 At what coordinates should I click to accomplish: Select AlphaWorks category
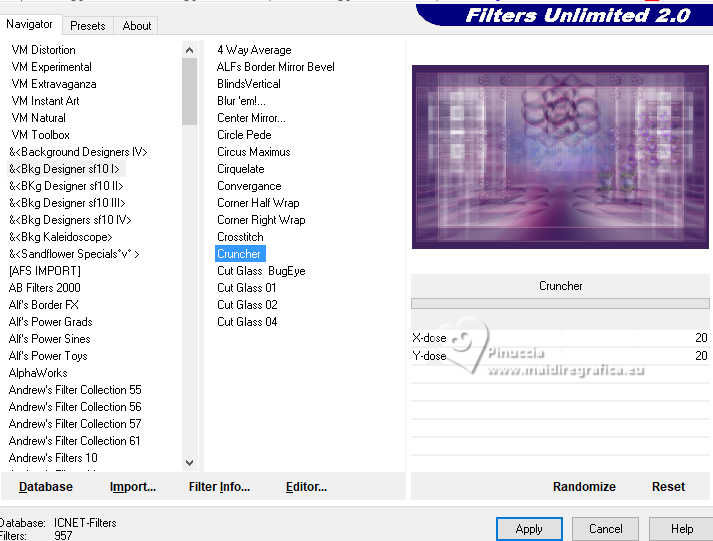(38, 373)
